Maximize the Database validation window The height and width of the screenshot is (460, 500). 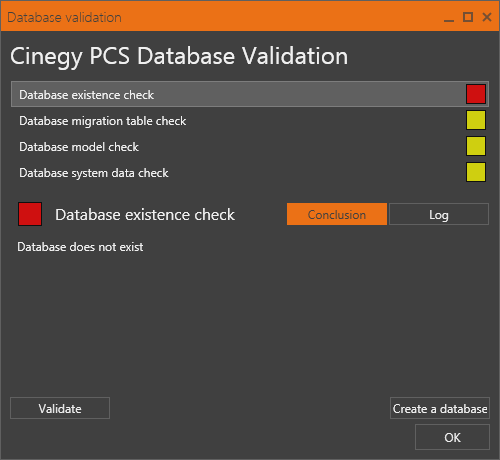[468, 17]
